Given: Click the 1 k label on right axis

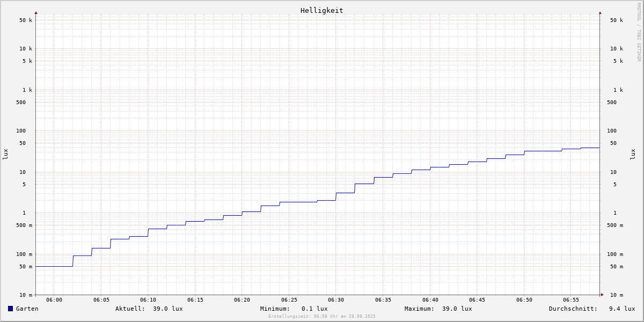Looking at the screenshot, I should point(618,90).
